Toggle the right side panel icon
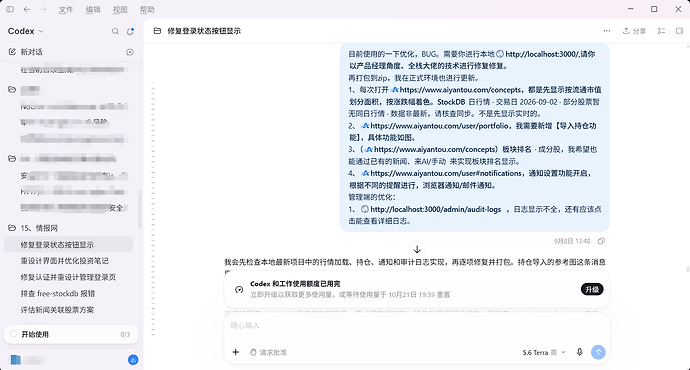 coord(679,31)
